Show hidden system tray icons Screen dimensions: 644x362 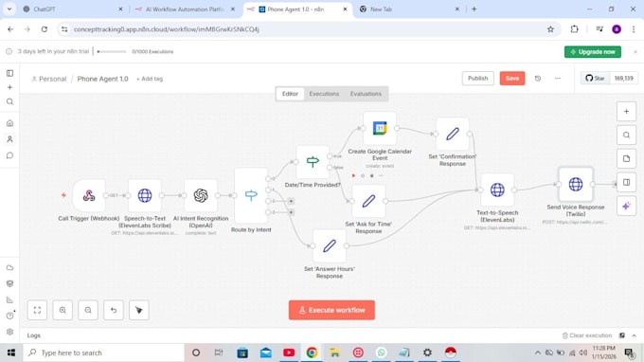tap(537, 353)
